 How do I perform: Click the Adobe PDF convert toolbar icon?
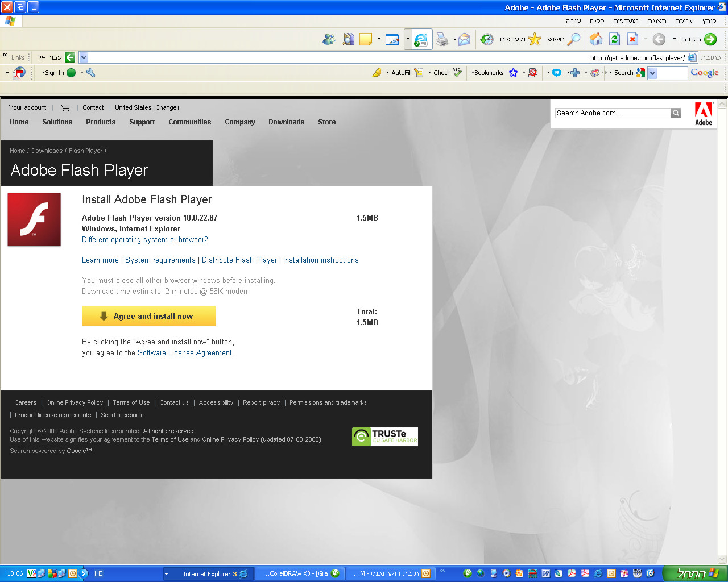(19, 73)
